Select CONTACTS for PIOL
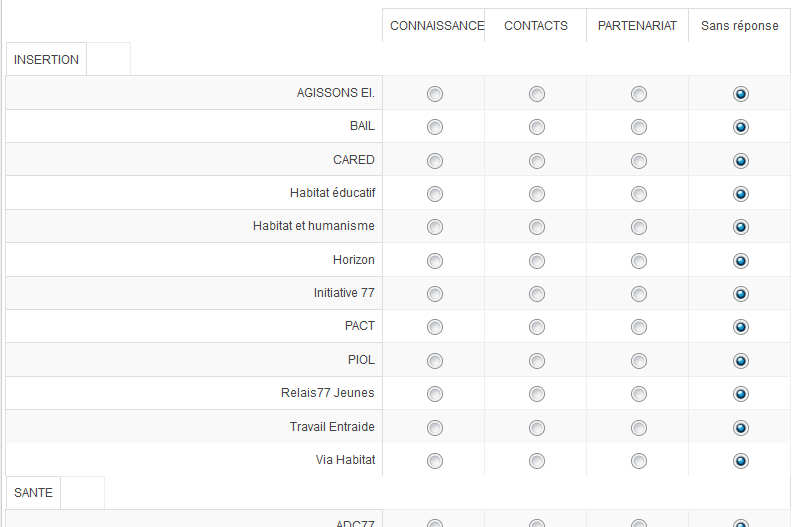 pyautogui.click(x=537, y=361)
